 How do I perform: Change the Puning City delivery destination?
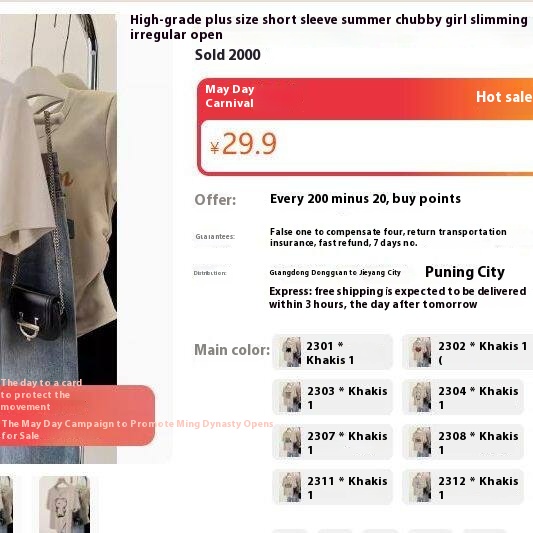pyautogui.click(x=465, y=272)
